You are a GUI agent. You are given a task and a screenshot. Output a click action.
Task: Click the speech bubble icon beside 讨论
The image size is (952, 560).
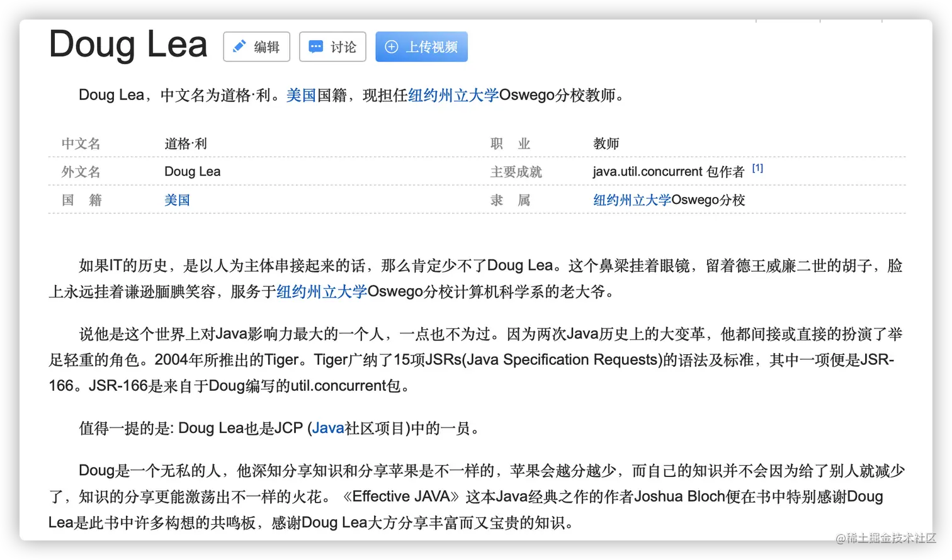[317, 46]
